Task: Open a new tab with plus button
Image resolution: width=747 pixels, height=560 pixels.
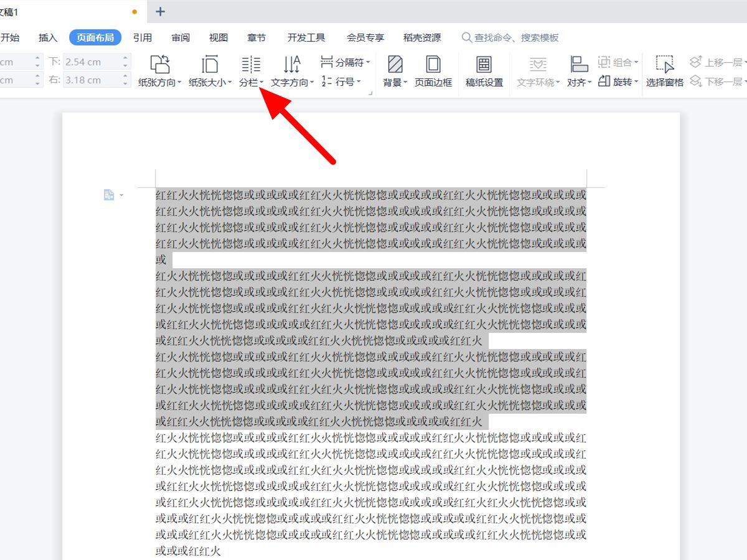Action: coord(161,11)
